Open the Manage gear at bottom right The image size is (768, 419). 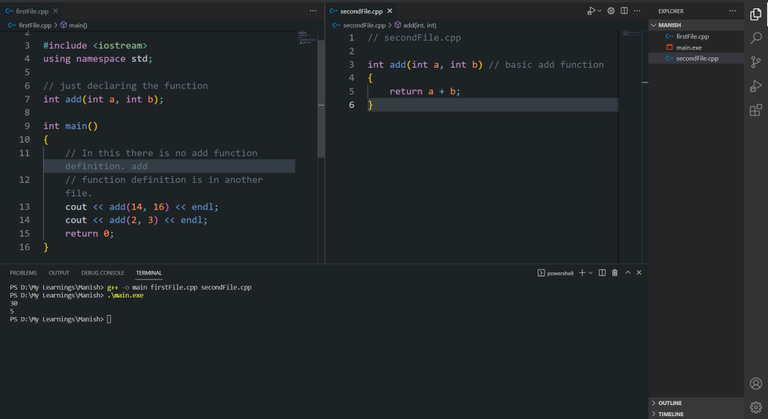(756, 407)
